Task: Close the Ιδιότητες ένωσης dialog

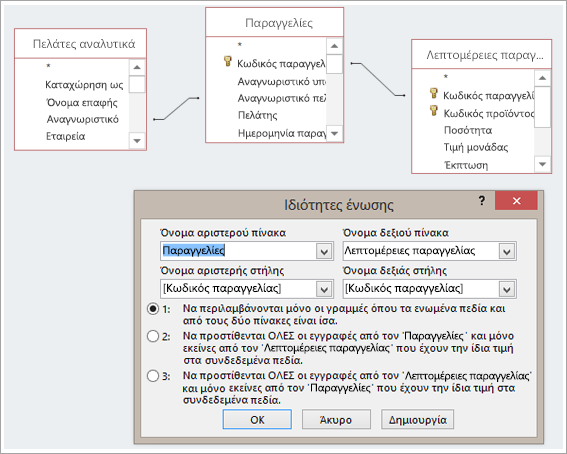Action: pyautogui.click(x=516, y=201)
